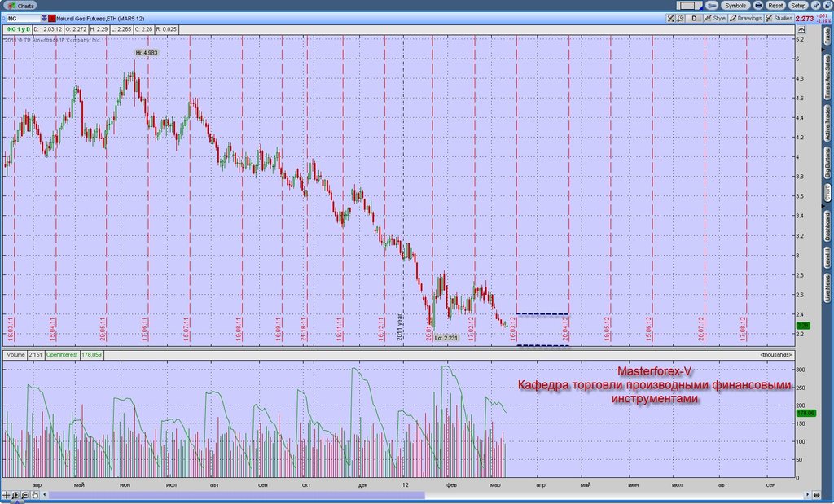Click the 'D: 12.03.12' date value
The image size is (834, 504).
pos(48,29)
